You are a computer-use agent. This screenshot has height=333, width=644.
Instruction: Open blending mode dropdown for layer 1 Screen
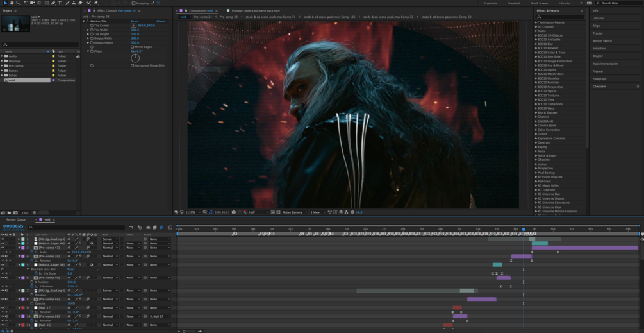(x=110, y=239)
